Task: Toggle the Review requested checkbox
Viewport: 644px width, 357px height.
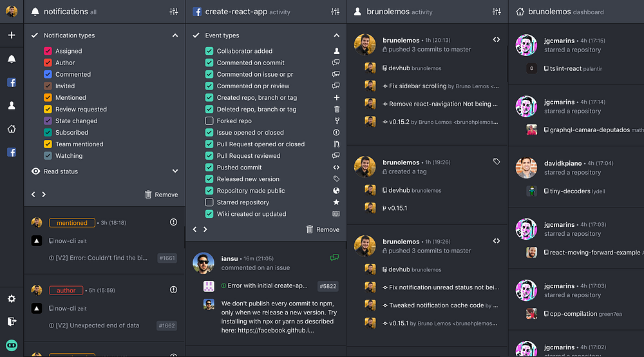Action: click(x=48, y=110)
